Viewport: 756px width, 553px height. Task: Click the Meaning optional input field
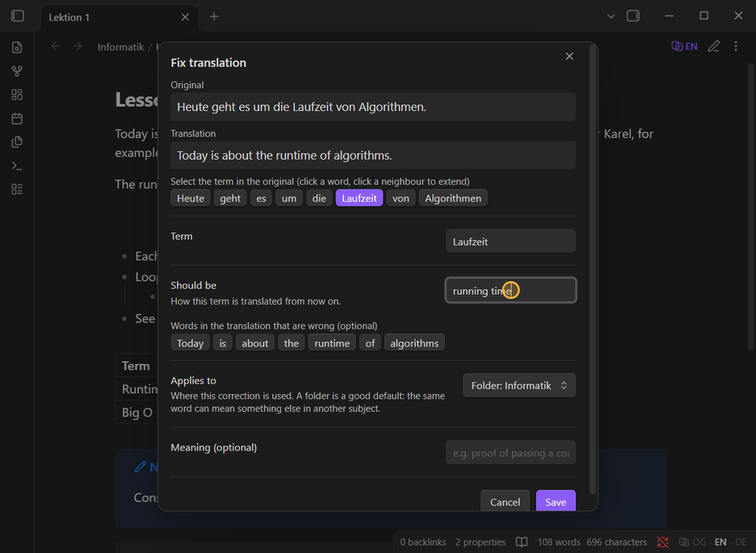[510, 452]
